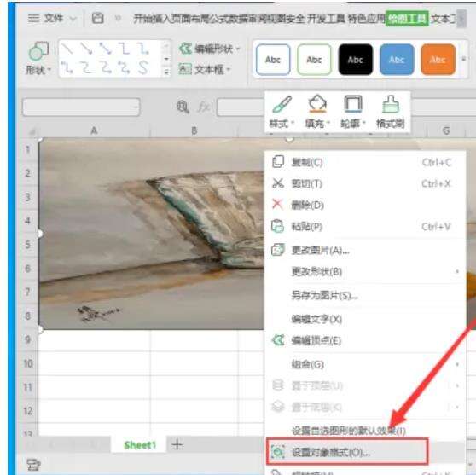
Task: Click the bottom-left status bar icon
Action: (x=33, y=465)
